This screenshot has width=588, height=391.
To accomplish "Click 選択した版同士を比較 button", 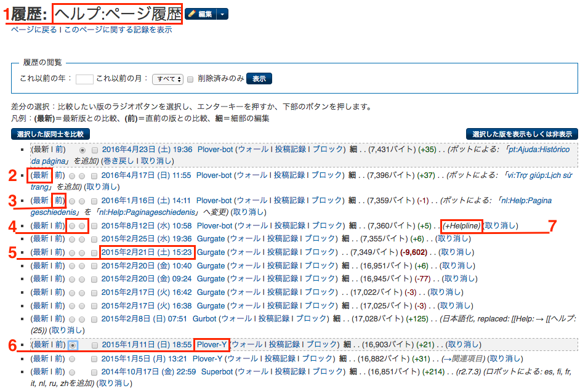I will click(50, 134).
